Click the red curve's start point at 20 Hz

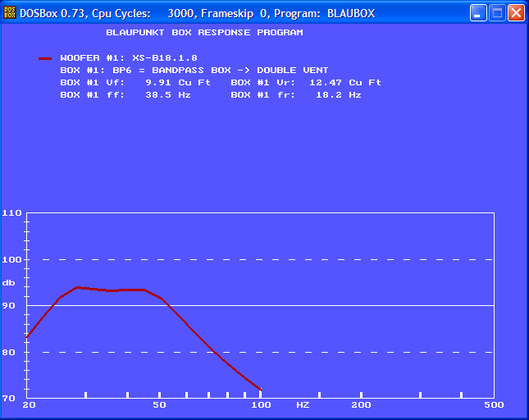point(27,336)
